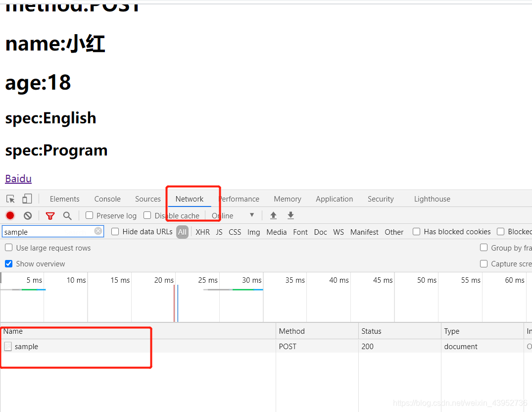Click the 20 ms overview timeline marker
Screen dimensions: 532x412
click(x=164, y=280)
